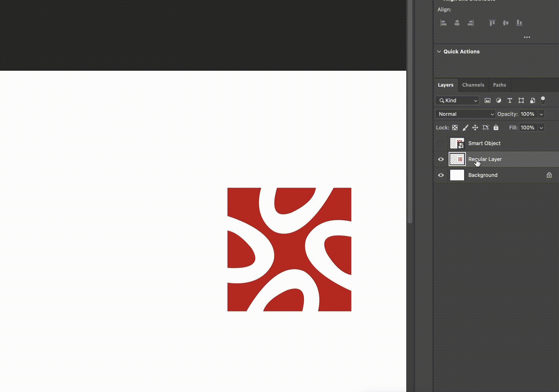The width and height of the screenshot is (559, 392).
Task: Open the Kind filter dropdown
Action: click(x=457, y=101)
